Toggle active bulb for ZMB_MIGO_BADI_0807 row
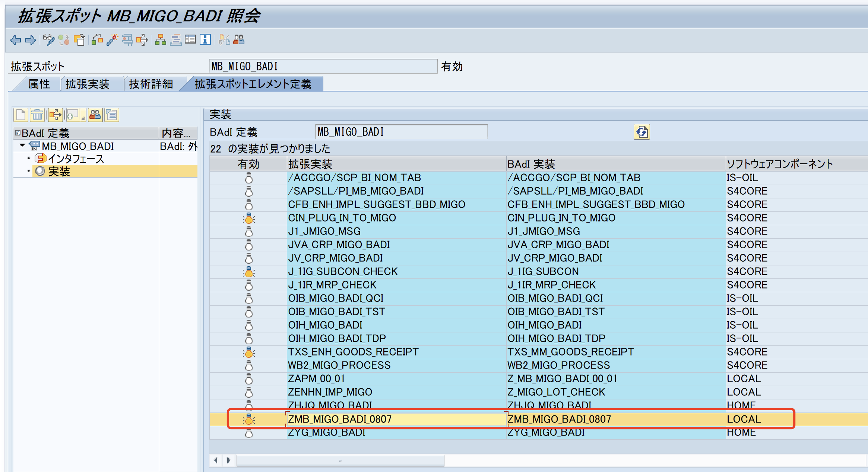 pos(248,420)
